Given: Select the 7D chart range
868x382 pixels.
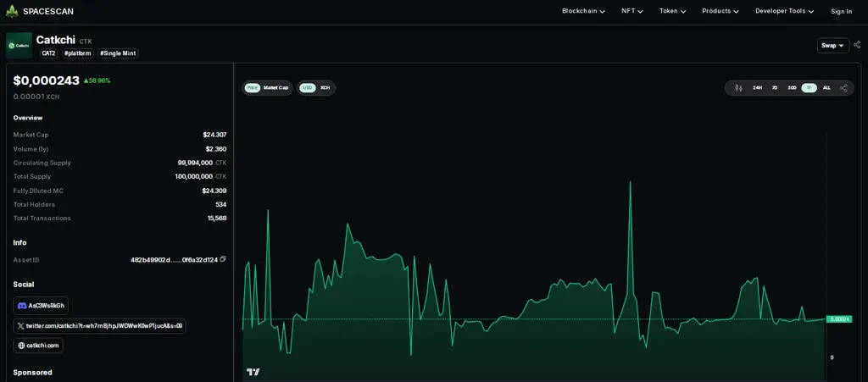Looking at the screenshot, I should (x=775, y=88).
